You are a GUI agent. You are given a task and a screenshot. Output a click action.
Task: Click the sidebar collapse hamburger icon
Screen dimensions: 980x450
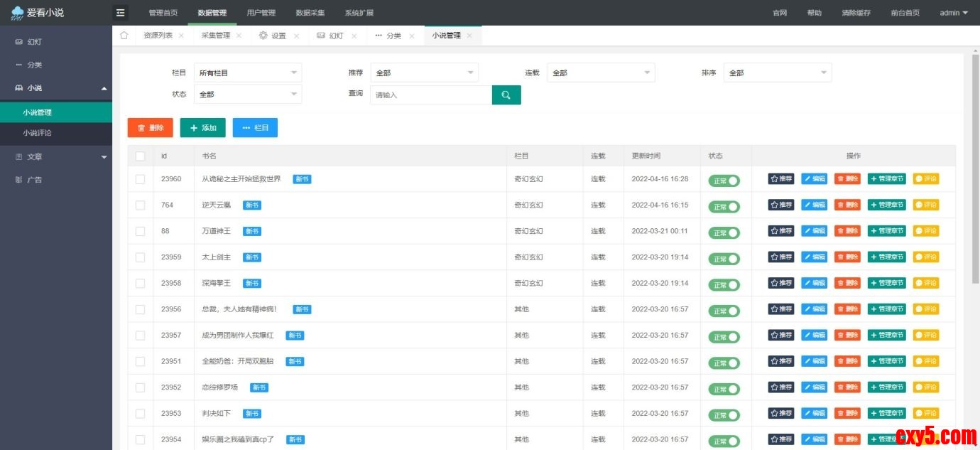121,13
